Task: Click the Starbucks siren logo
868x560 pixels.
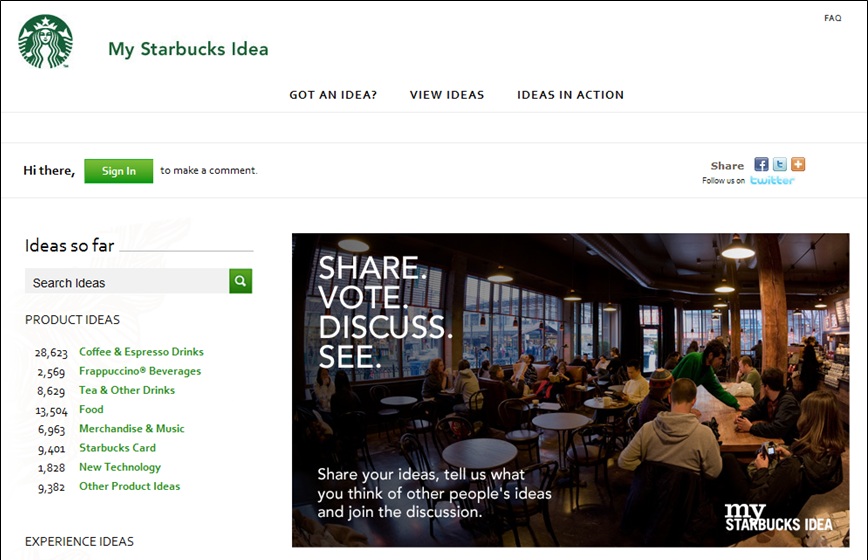Action: point(45,42)
